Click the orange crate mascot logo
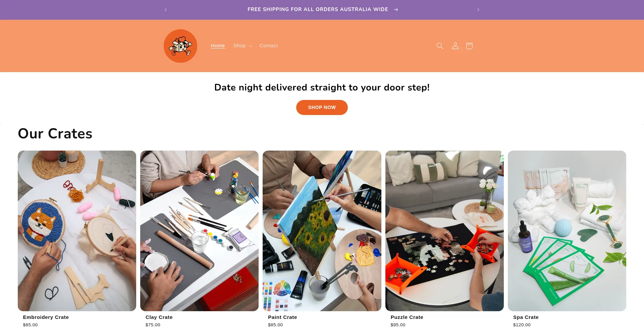This screenshot has height=333, width=644. (x=180, y=46)
